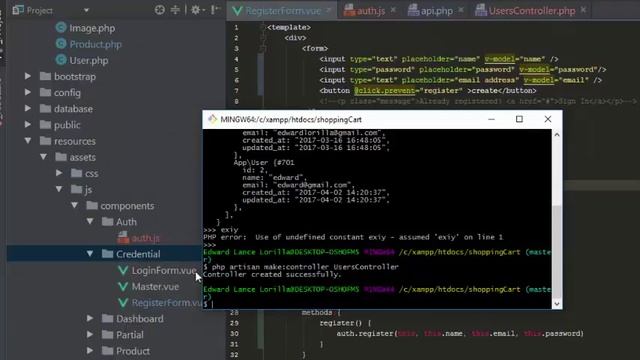
Task: Select RegisterForm.vue in the tree
Action: 167,302
